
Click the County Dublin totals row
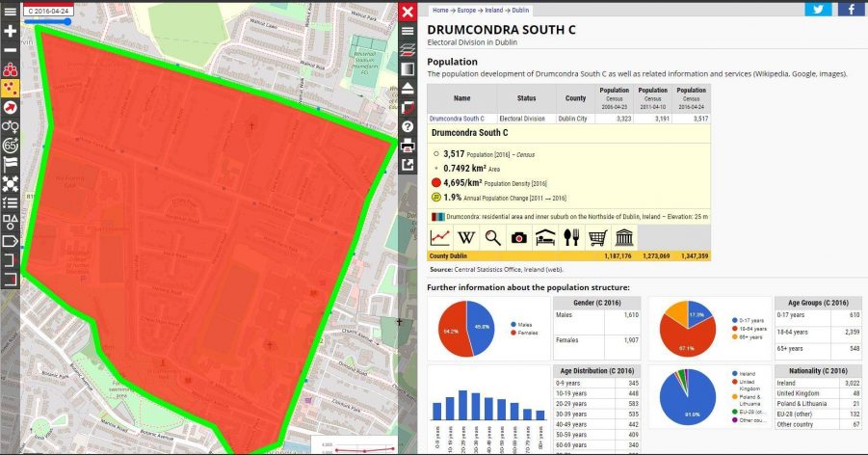(x=568, y=256)
